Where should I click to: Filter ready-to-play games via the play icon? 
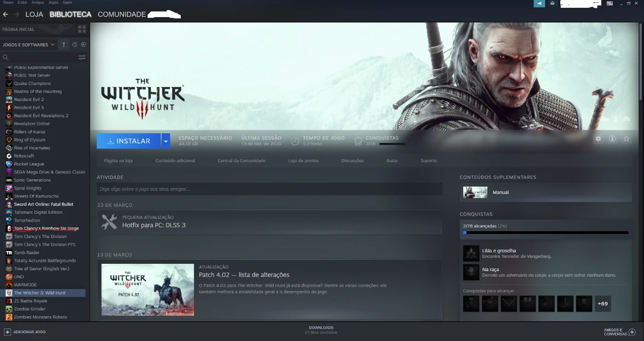(83, 45)
